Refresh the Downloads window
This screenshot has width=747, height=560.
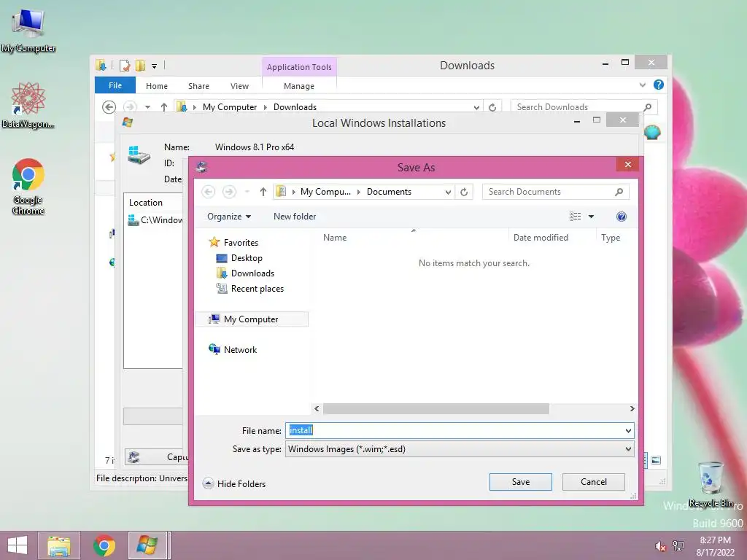pos(492,107)
